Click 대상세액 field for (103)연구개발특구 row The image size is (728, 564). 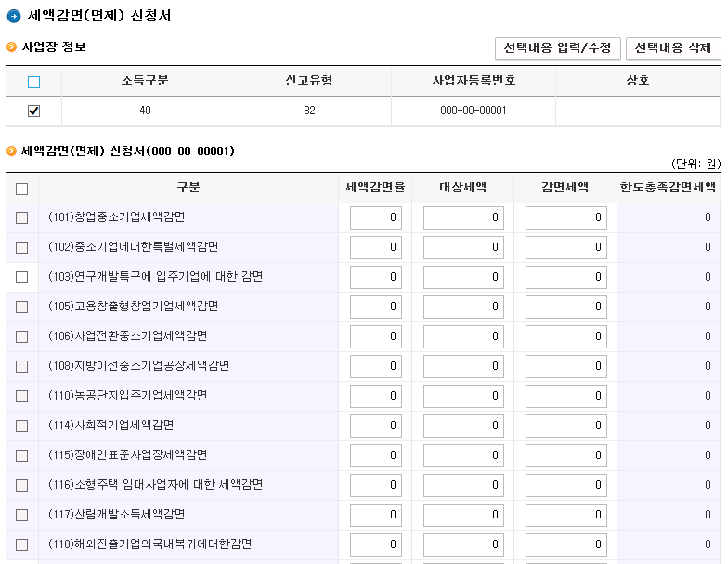pos(463,277)
